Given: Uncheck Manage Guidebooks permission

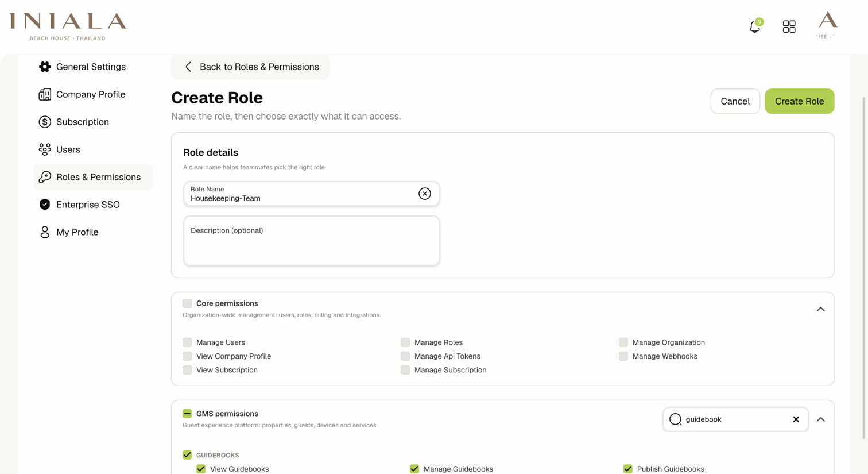Looking at the screenshot, I should (x=414, y=469).
